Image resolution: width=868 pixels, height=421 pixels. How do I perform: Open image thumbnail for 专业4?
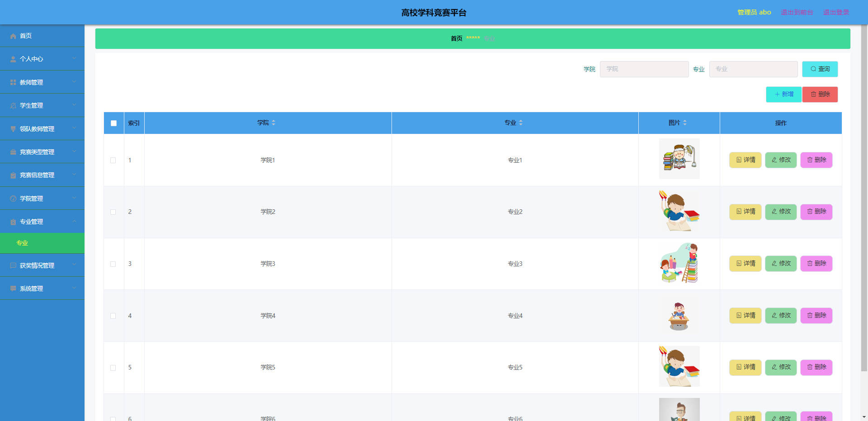[x=679, y=315]
